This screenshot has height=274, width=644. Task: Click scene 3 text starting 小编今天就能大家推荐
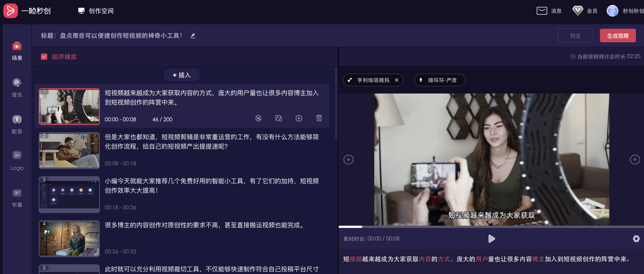pos(212,186)
